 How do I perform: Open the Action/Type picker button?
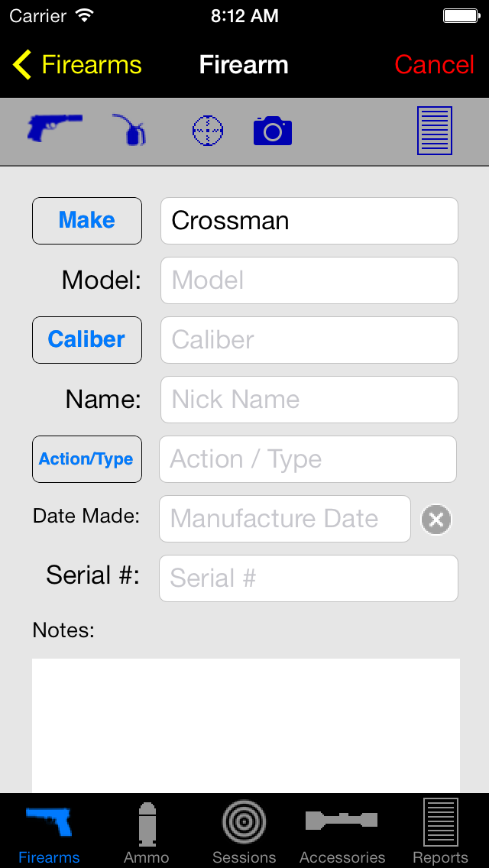click(87, 459)
